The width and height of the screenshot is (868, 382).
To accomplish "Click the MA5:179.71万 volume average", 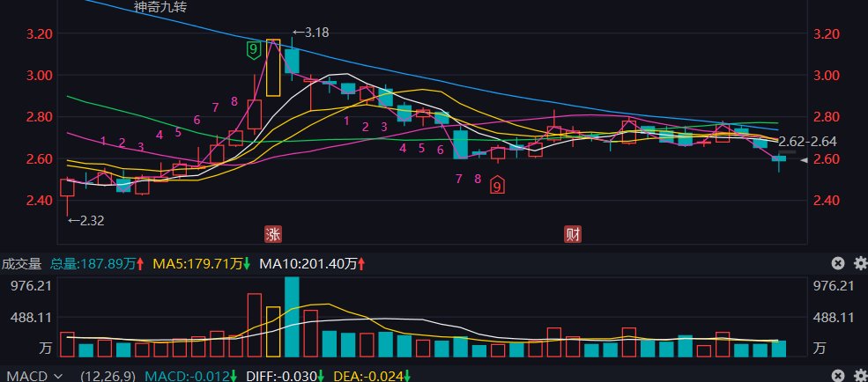I will (x=202, y=264).
